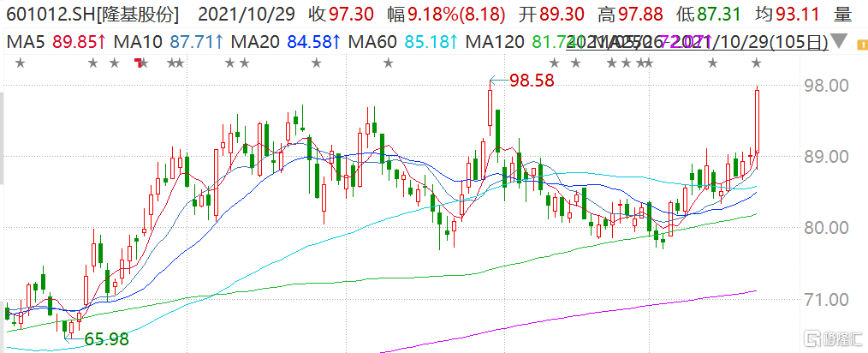Click the low price 87.31

[717, 15]
